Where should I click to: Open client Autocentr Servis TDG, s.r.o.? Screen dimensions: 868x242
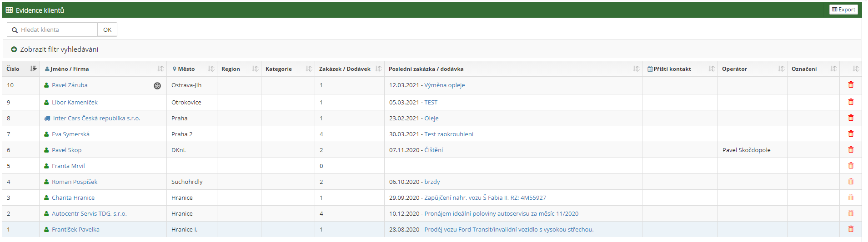click(89, 214)
